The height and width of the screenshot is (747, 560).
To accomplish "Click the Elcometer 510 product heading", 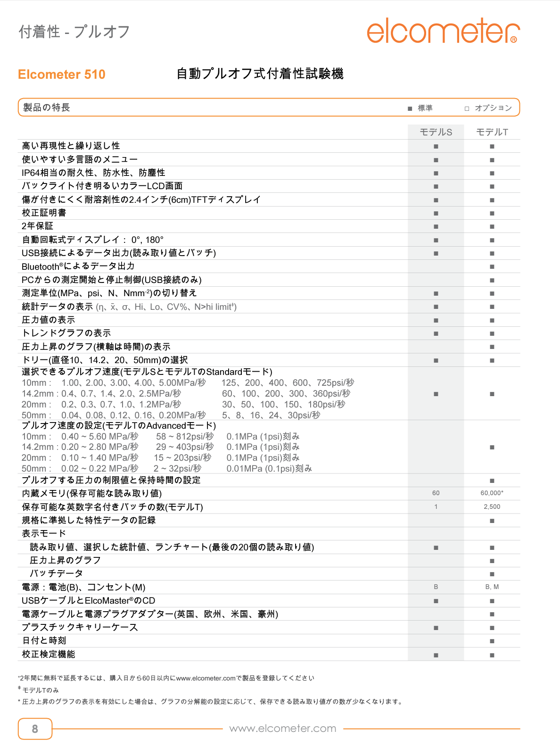I will click(62, 75).
